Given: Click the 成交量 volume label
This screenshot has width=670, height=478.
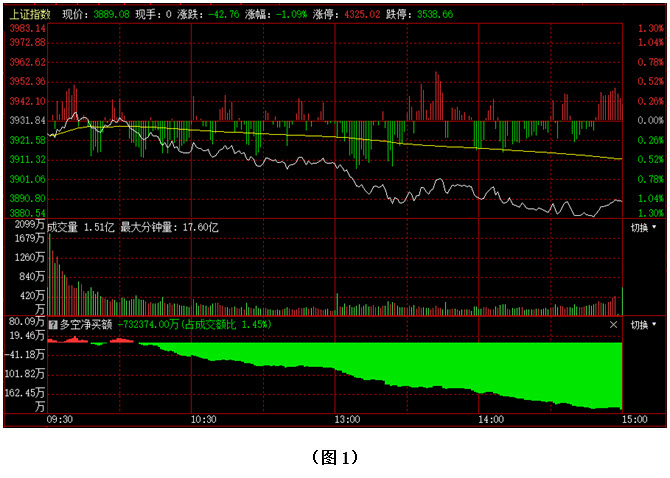Looking at the screenshot, I should [64, 228].
